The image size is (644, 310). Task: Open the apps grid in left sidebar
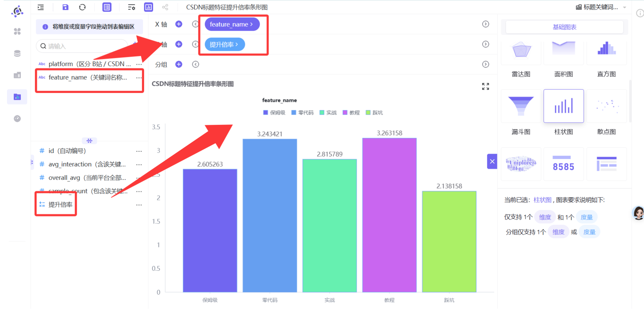point(17,31)
